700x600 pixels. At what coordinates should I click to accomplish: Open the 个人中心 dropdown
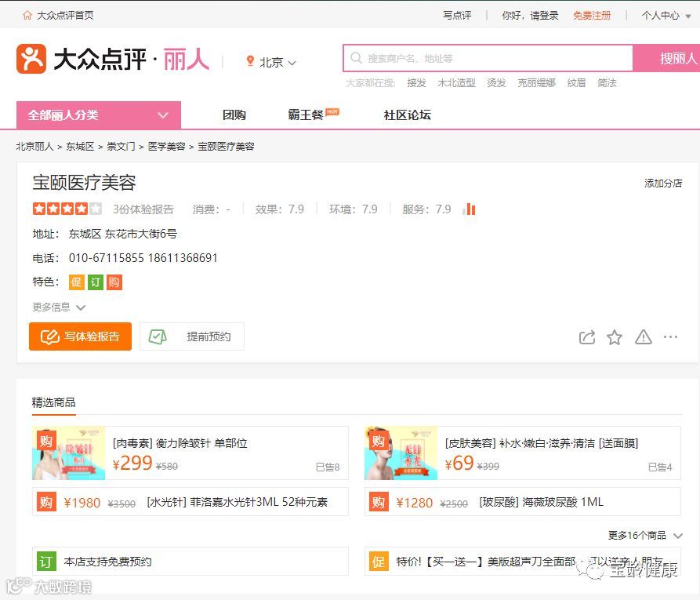(666, 16)
